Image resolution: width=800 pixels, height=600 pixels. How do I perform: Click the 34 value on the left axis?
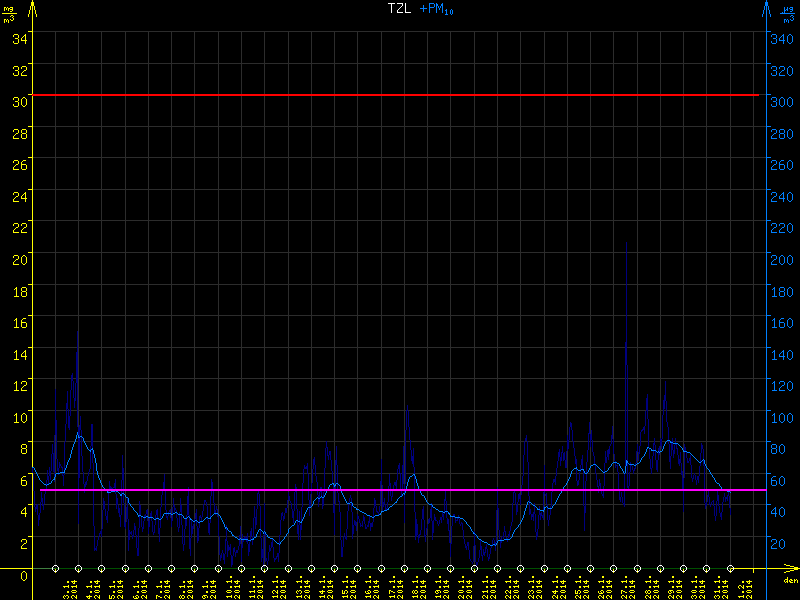[x=18, y=38]
